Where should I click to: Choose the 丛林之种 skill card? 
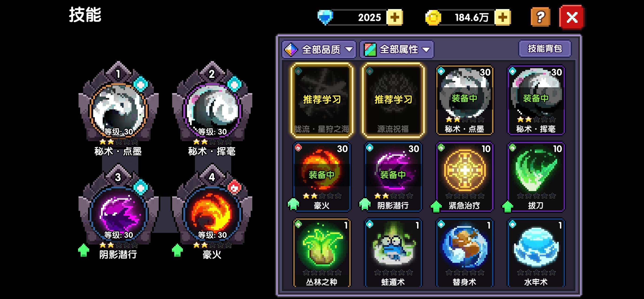pyautogui.click(x=322, y=253)
